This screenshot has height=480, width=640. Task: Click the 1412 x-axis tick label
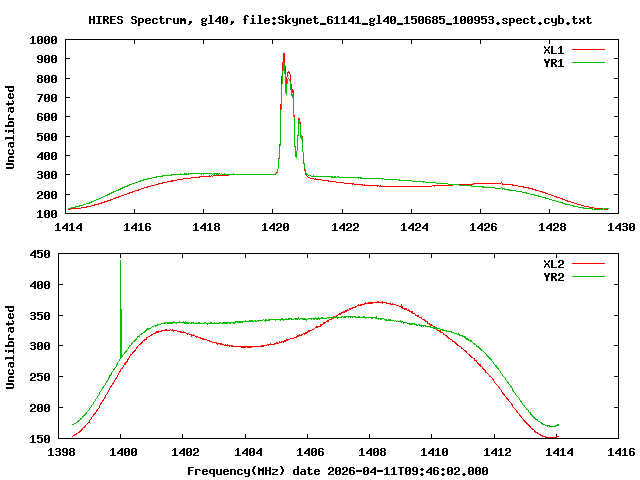[497, 452]
